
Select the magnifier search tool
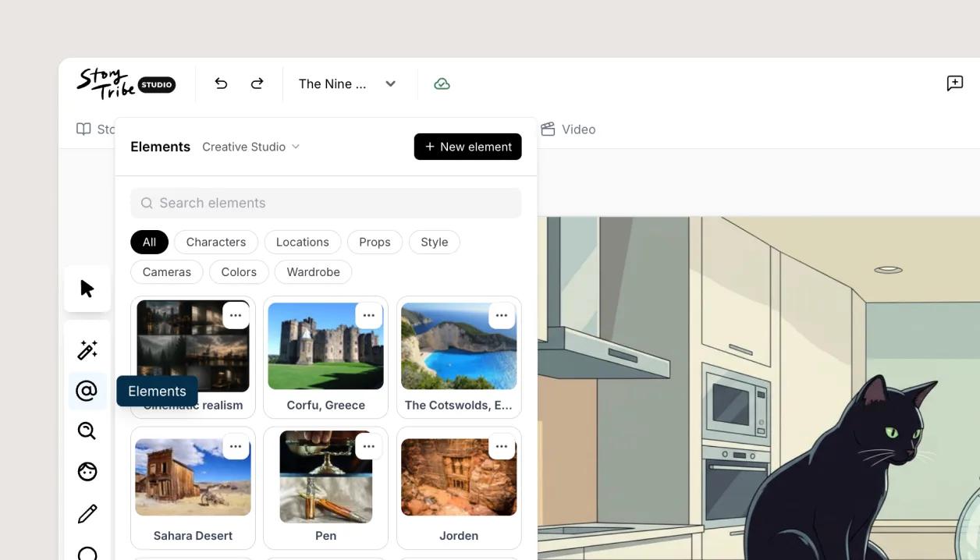click(87, 431)
